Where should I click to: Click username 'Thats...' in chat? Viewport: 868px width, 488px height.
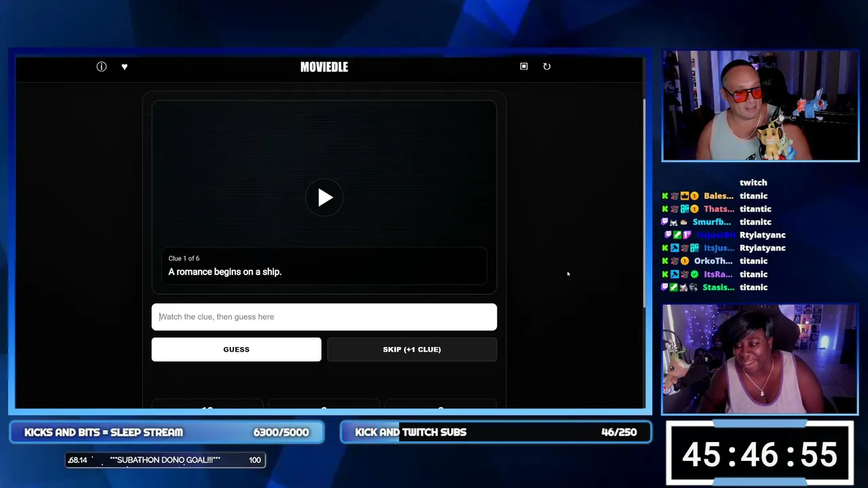click(x=719, y=209)
